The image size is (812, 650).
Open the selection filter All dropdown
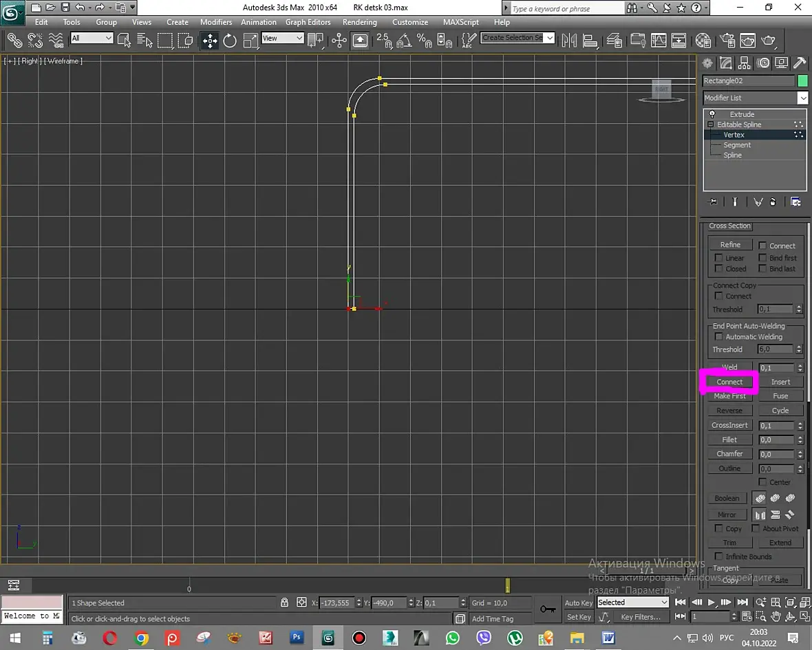(92, 39)
